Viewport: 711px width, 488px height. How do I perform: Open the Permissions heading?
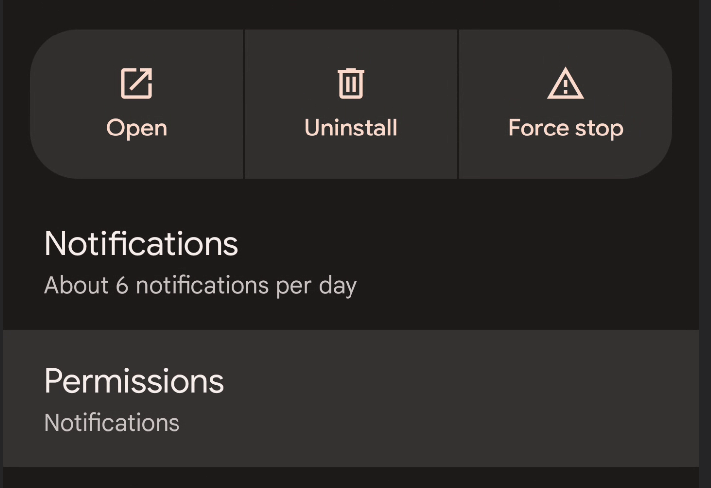click(134, 381)
